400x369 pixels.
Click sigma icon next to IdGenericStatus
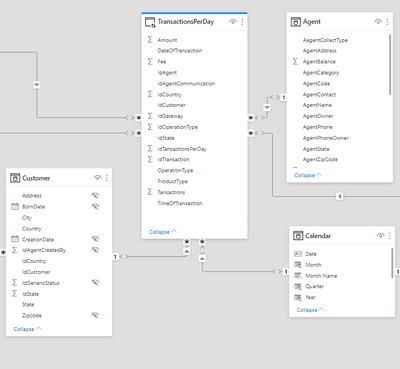[15, 283]
